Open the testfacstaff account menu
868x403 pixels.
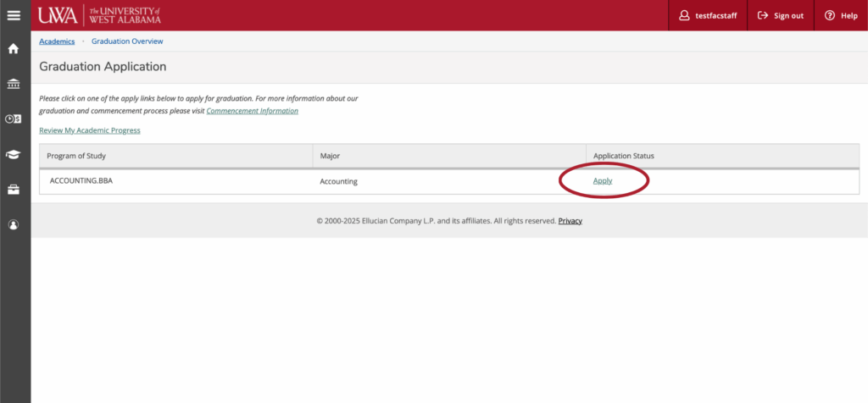(x=707, y=15)
